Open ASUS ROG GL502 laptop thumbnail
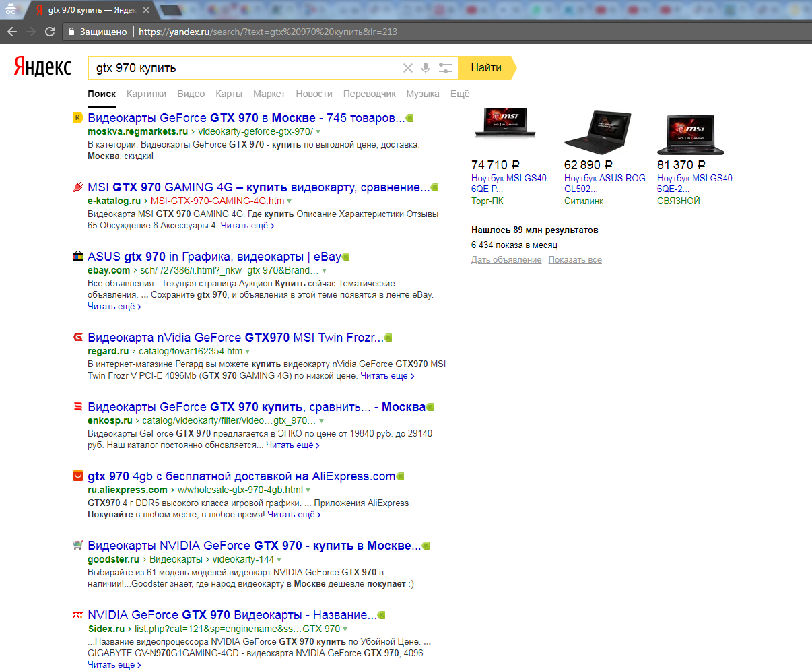This screenshot has width=812, height=671. (599, 132)
